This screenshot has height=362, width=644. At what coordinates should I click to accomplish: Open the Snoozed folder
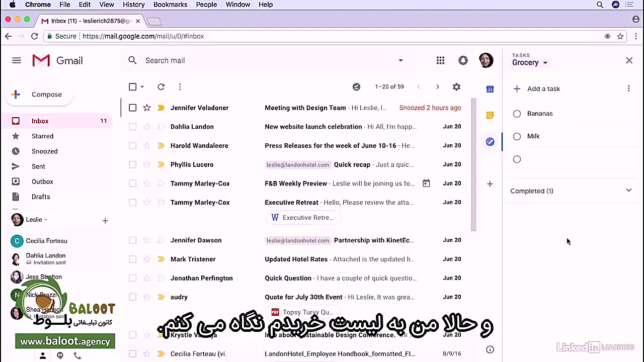click(44, 151)
